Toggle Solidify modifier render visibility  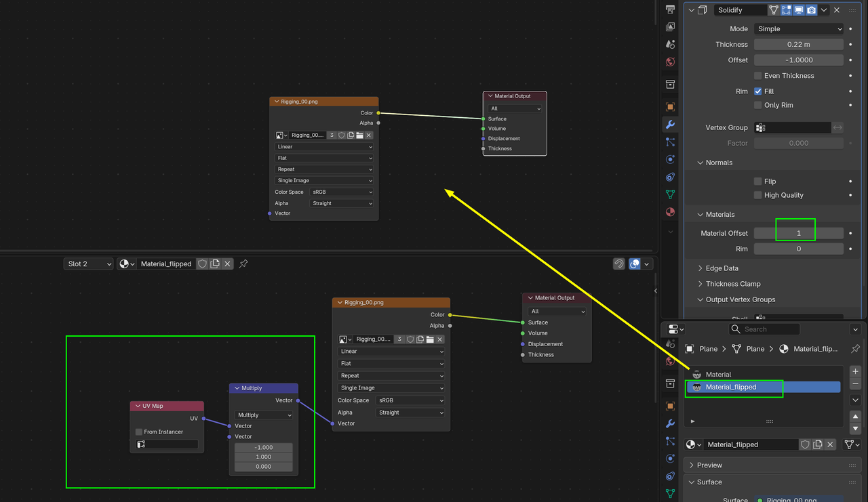[812, 10]
